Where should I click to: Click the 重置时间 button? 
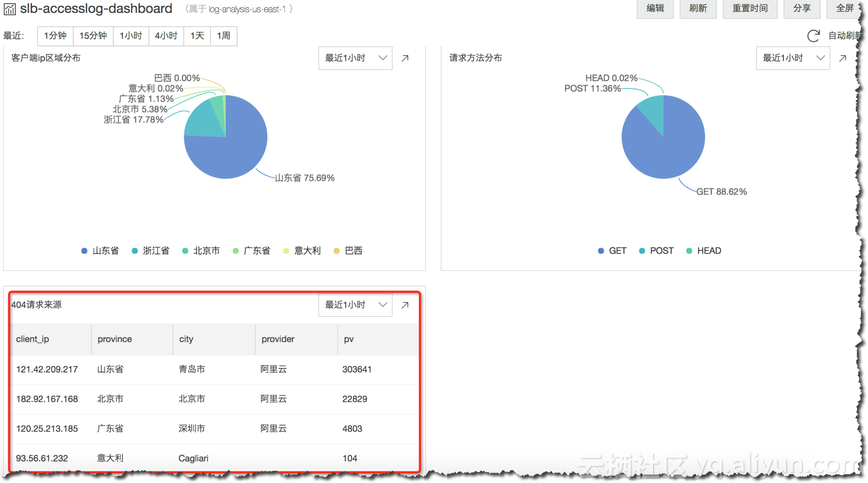pyautogui.click(x=750, y=9)
